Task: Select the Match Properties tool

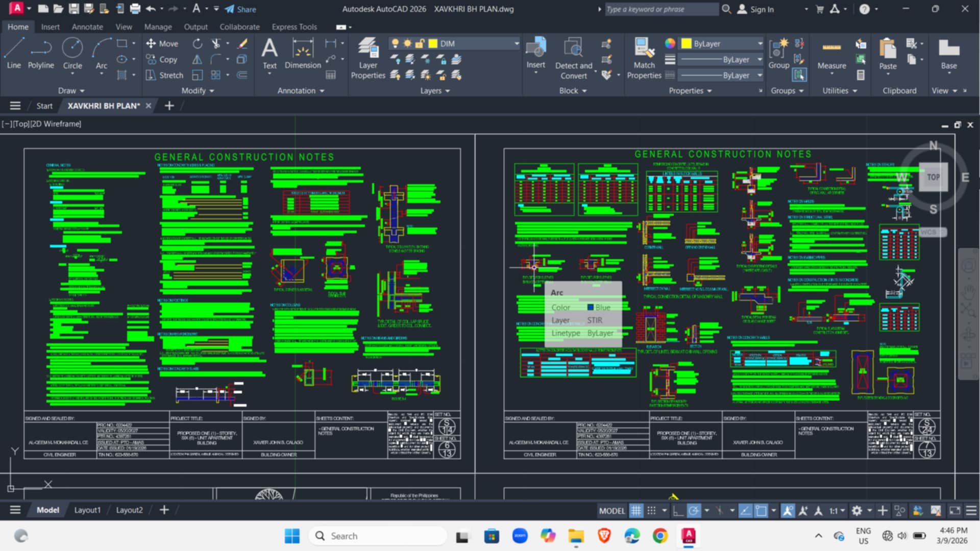Action: click(x=644, y=58)
